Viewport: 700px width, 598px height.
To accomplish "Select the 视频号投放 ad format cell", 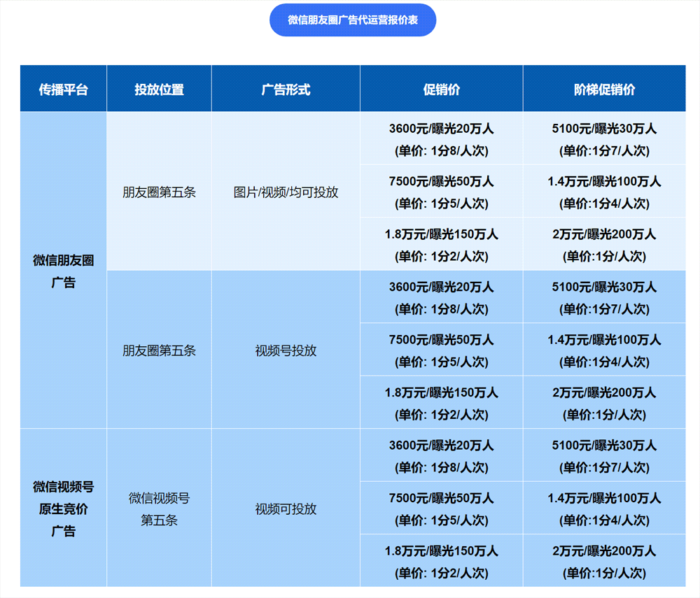I will click(286, 350).
